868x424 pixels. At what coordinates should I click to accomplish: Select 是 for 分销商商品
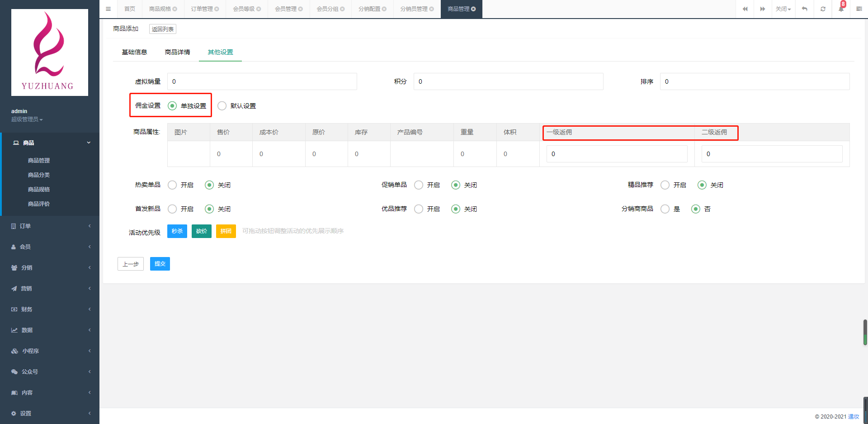[665, 209]
